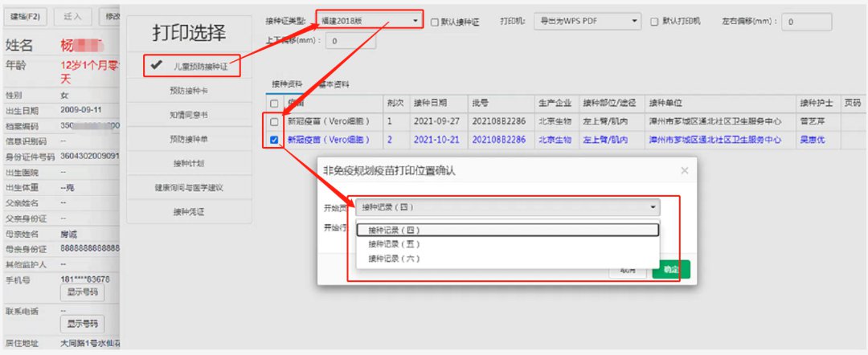This screenshot has height=355, width=868.
Task: Click the 迁入 button
Action: tap(72, 17)
